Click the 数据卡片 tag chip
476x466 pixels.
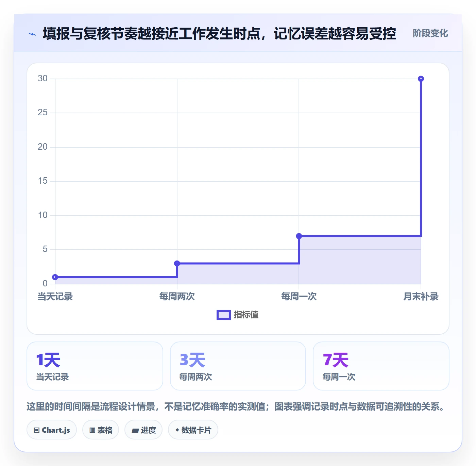click(193, 430)
